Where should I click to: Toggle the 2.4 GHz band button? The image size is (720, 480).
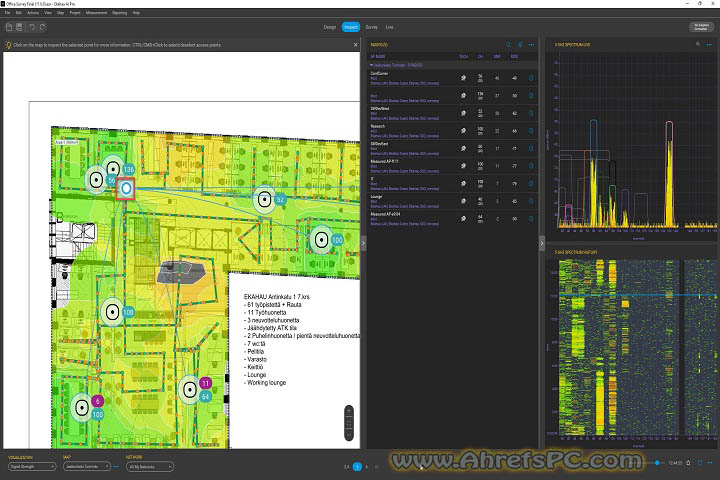click(346, 467)
